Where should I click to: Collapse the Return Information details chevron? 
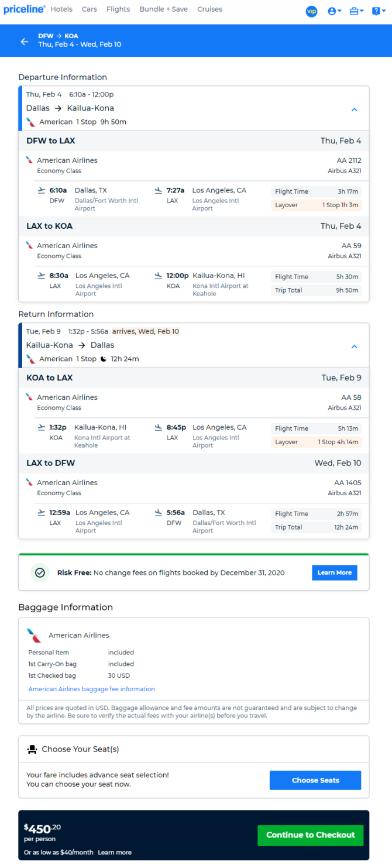tap(354, 346)
